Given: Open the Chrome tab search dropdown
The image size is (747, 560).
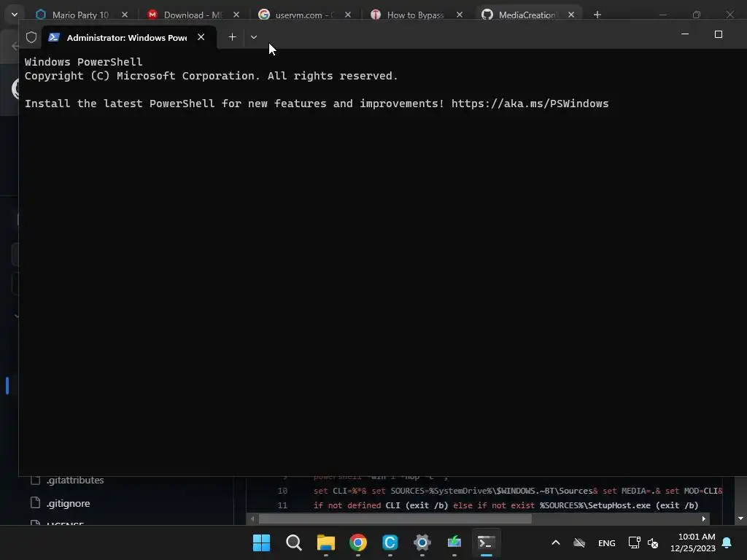Looking at the screenshot, I should click(15, 15).
